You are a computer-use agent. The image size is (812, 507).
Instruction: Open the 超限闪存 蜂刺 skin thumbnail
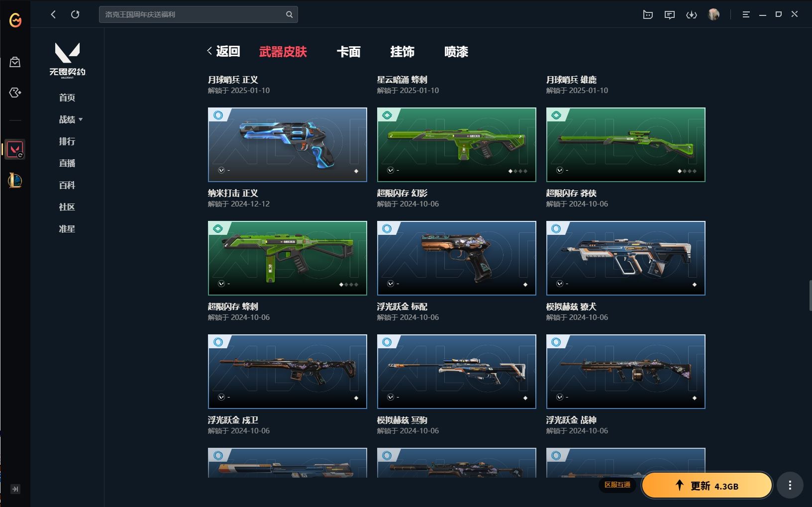[288, 258]
